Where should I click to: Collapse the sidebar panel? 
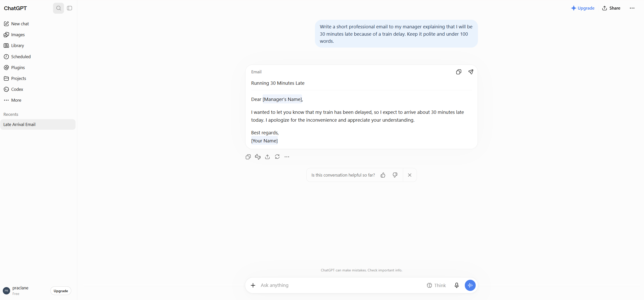coord(70,8)
